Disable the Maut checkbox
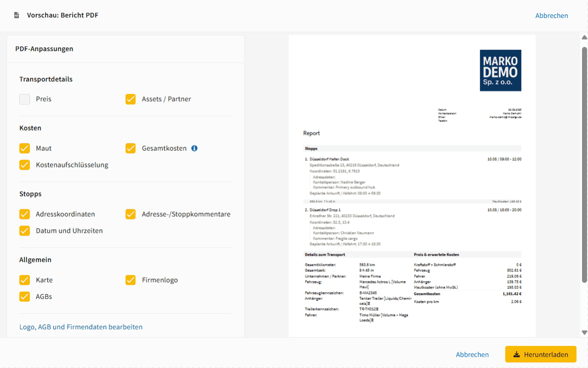This screenshot has height=368, width=588. [25, 148]
